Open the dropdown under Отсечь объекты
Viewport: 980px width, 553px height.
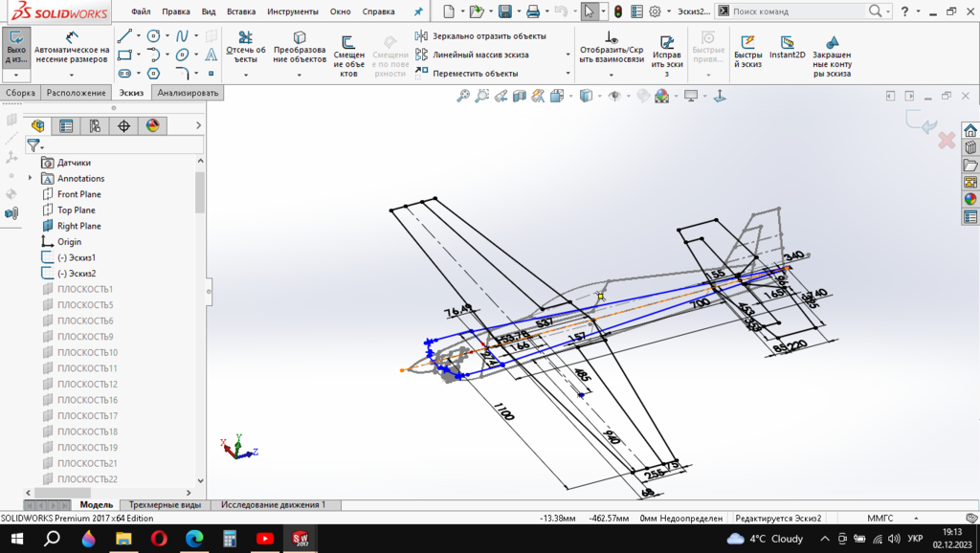[245, 74]
